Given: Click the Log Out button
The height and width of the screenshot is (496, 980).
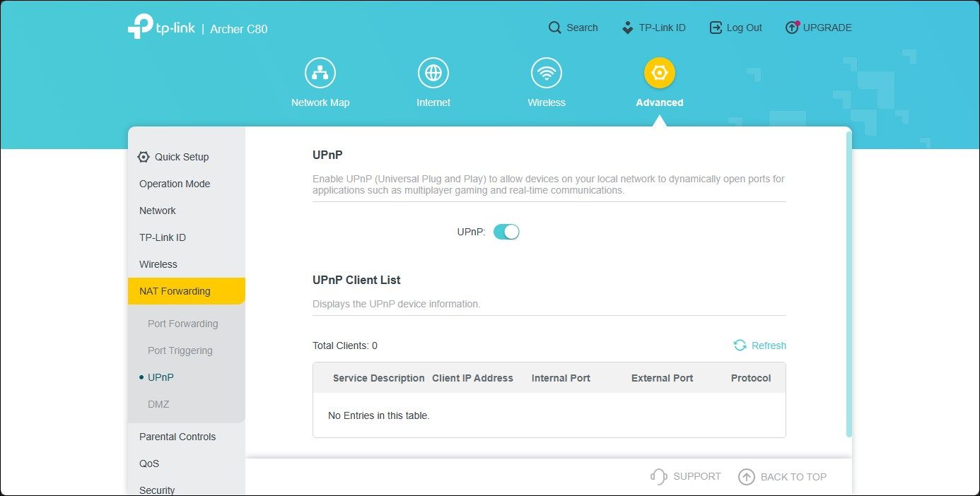Looking at the screenshot, I should click(735, 27).
